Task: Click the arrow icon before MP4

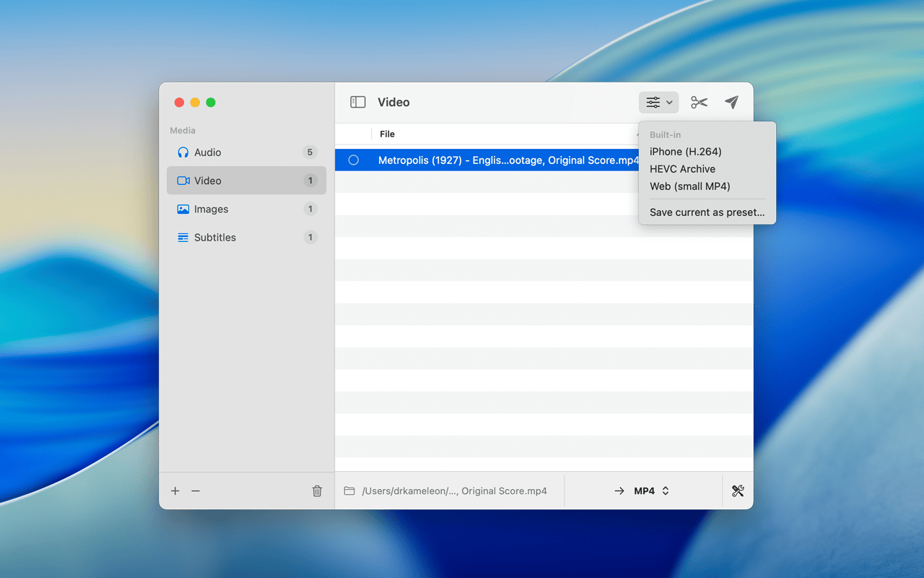Action: (x=619, y=491)
